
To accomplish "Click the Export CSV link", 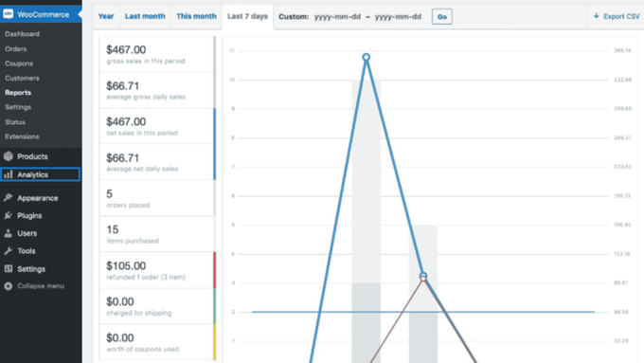I will [x=617, y=16].
